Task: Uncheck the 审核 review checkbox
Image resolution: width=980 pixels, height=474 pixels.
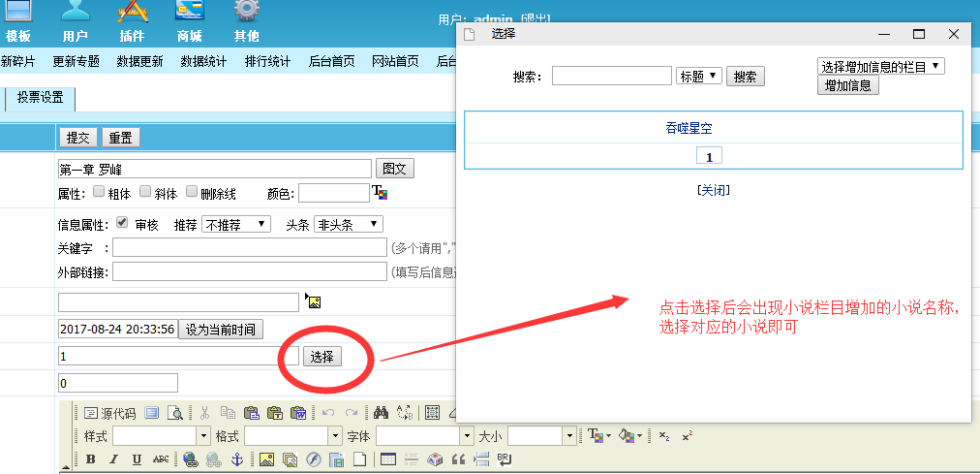Action: (x=121, y=222)
